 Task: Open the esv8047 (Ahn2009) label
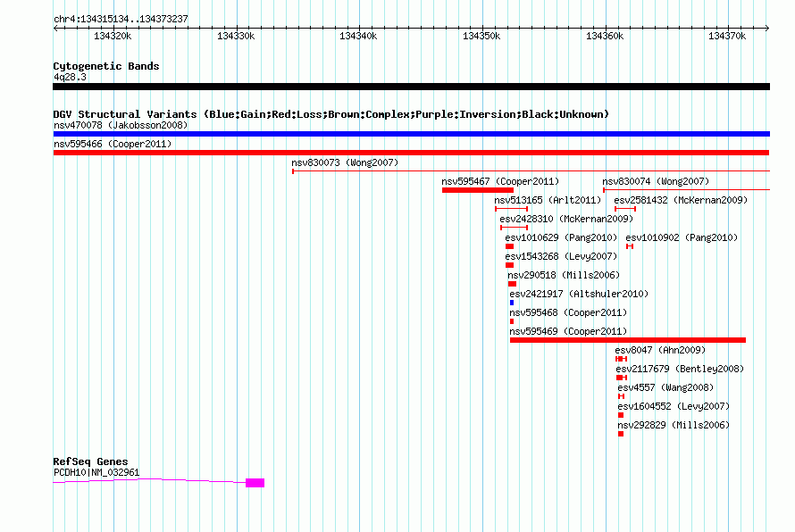pyautogui.click(x=660, y=350)
